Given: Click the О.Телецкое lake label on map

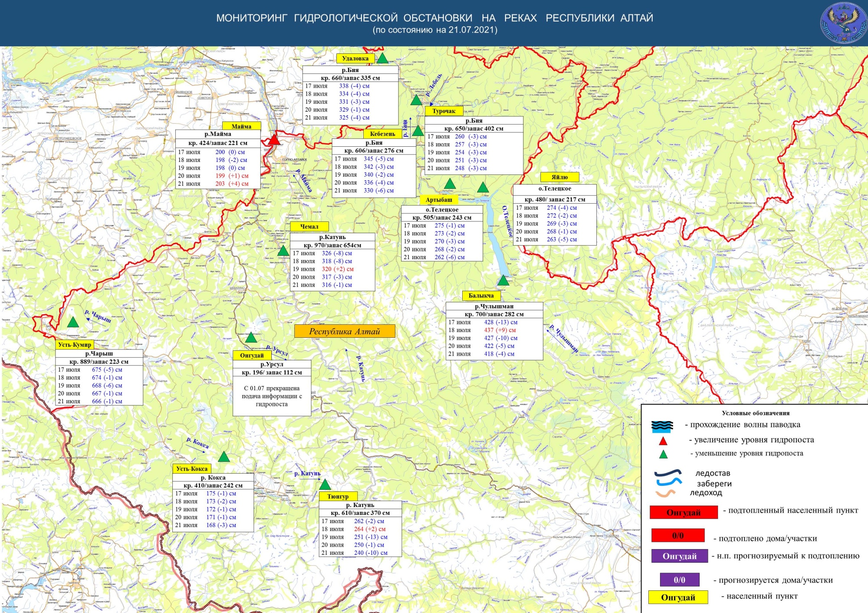Looking at the screenshot, I should point(507,221).
